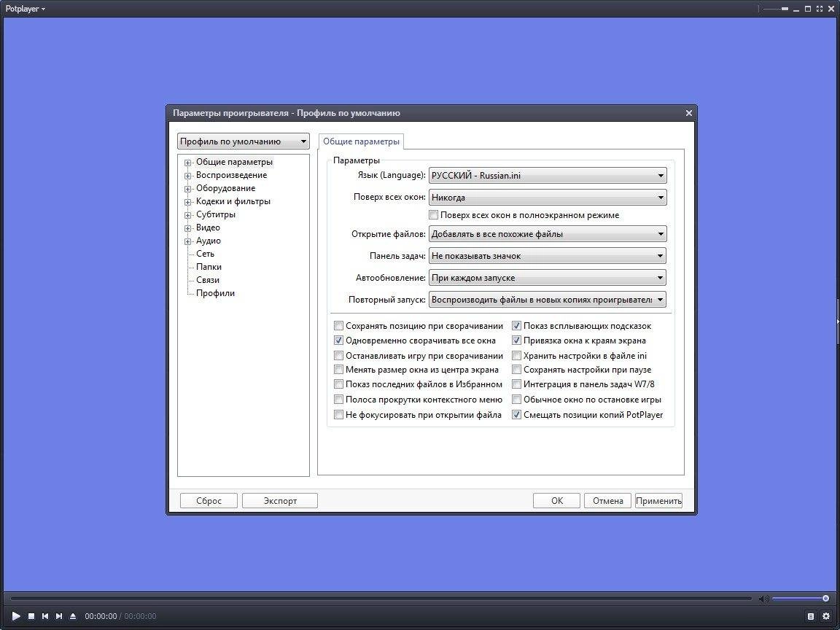Confirm settings with the OK button

pyautogui.click(x=556, y=501)
